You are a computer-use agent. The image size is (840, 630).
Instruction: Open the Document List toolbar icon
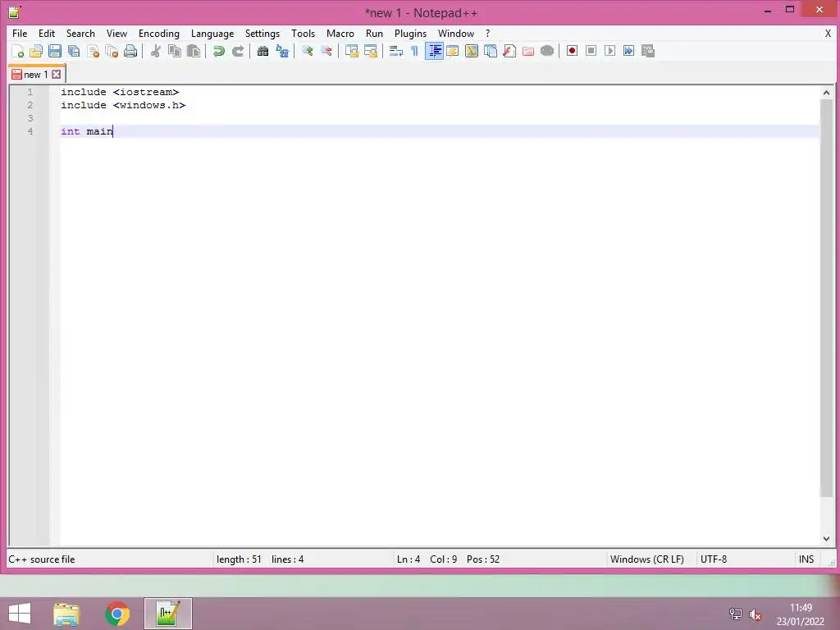[x=491, y=51]
